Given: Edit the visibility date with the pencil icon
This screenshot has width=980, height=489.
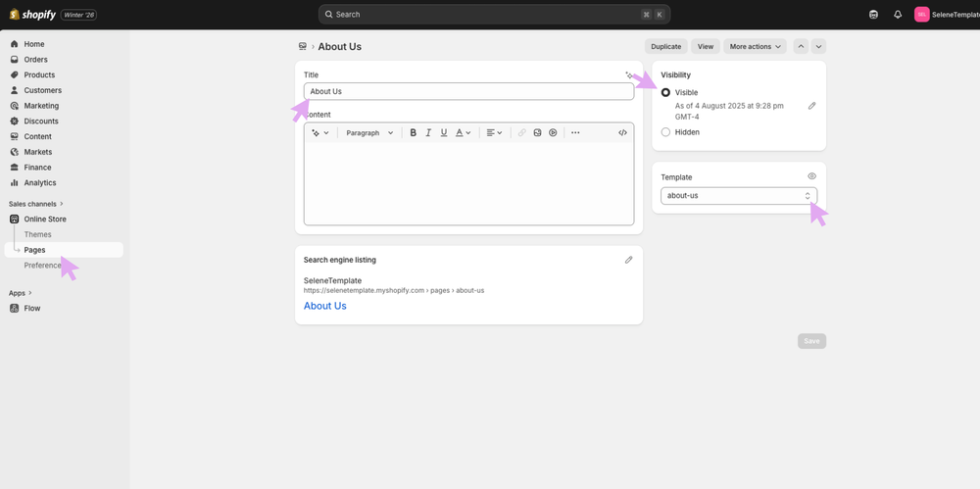Looking at the screenshot, I should tap(811, 106).
